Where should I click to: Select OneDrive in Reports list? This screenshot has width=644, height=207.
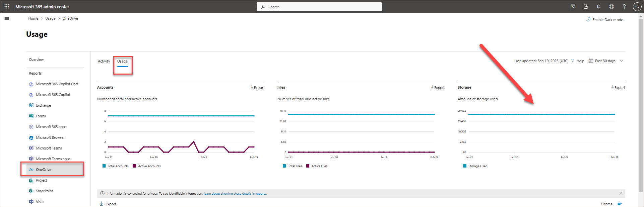click(44, 170)
